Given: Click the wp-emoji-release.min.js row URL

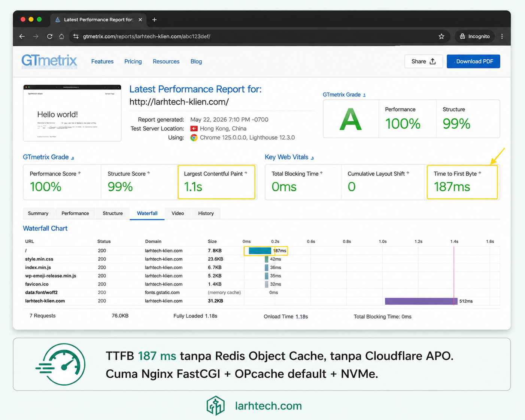Looking at the screenshot, I should (x=51, y=276).
